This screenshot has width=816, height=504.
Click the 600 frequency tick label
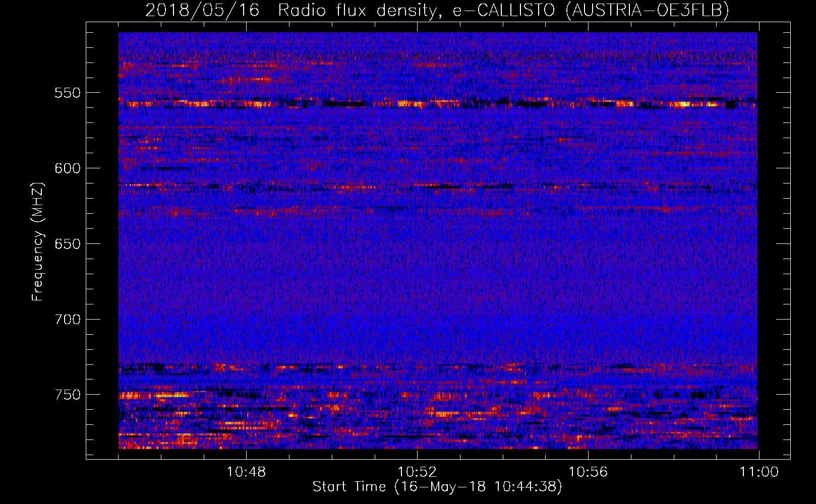(68, 168)
